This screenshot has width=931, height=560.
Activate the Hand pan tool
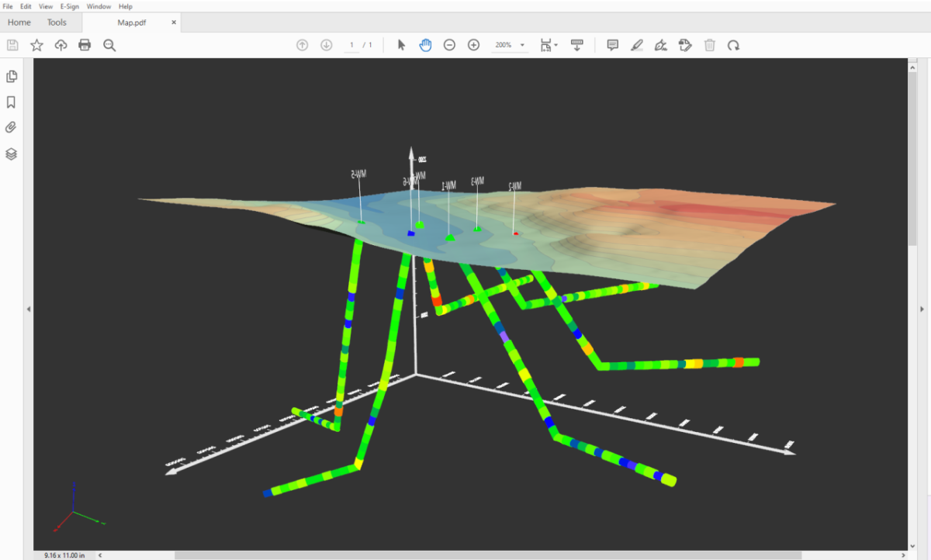[x=425, y=45]
